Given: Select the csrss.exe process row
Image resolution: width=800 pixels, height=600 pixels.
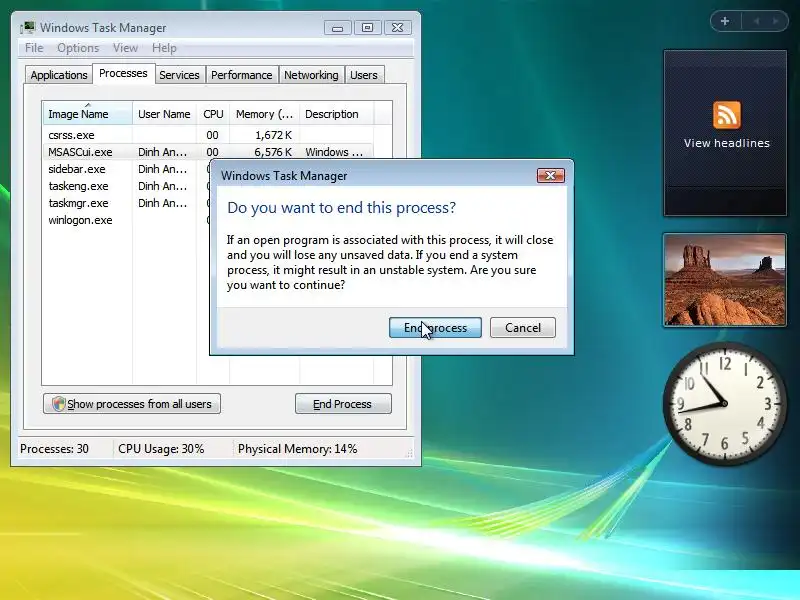Looking at the screenshot, I should pyautogui.click(x=208, y=135).
